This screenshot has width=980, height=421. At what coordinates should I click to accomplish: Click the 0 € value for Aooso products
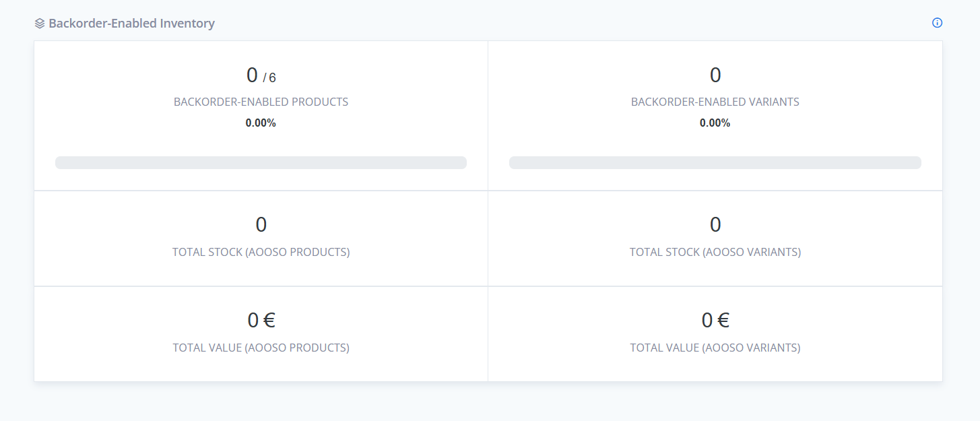[261, 319]
